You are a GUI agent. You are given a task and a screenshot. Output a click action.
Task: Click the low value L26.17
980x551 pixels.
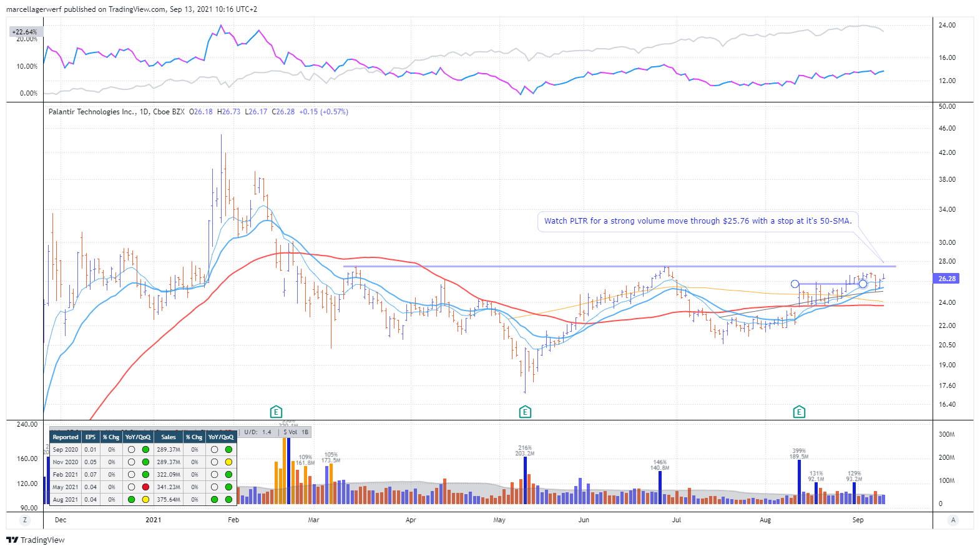pos(256,112)
